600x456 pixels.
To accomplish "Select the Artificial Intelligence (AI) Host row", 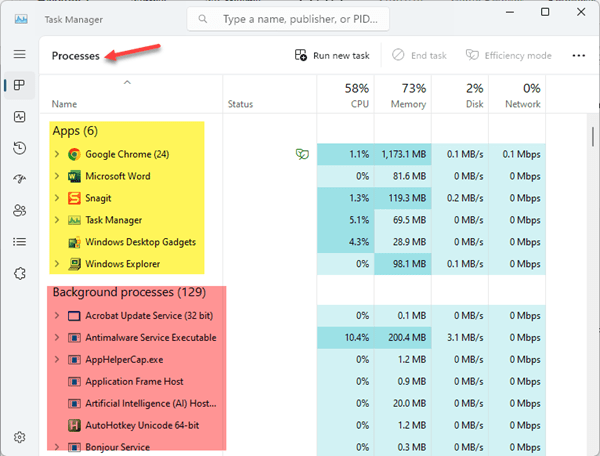I will 293,404.
